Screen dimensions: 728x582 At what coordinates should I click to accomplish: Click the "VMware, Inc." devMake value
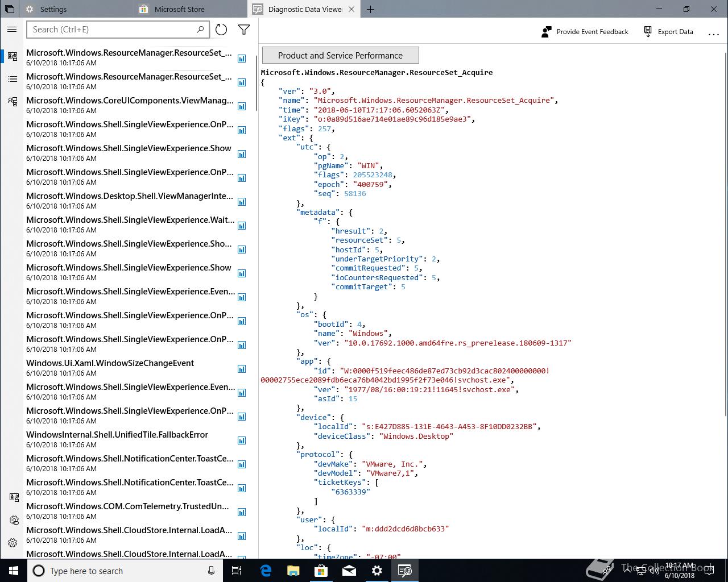pos(394,464)
